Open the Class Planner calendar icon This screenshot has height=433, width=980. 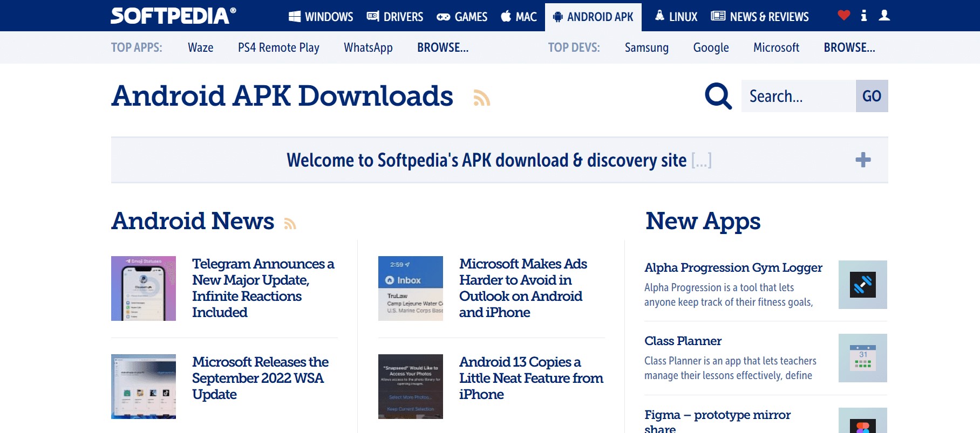tap(862, 358)
